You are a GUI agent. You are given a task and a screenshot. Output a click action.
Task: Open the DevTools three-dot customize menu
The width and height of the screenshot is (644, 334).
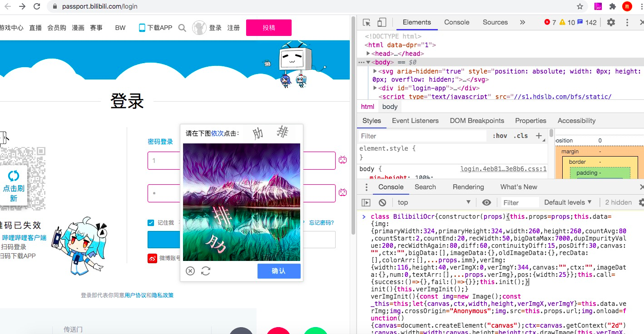(x=628, y=22)
